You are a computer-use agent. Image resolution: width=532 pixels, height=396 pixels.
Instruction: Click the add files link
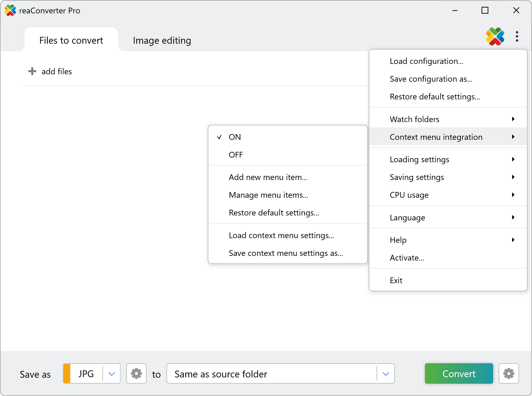pos(56,71)
